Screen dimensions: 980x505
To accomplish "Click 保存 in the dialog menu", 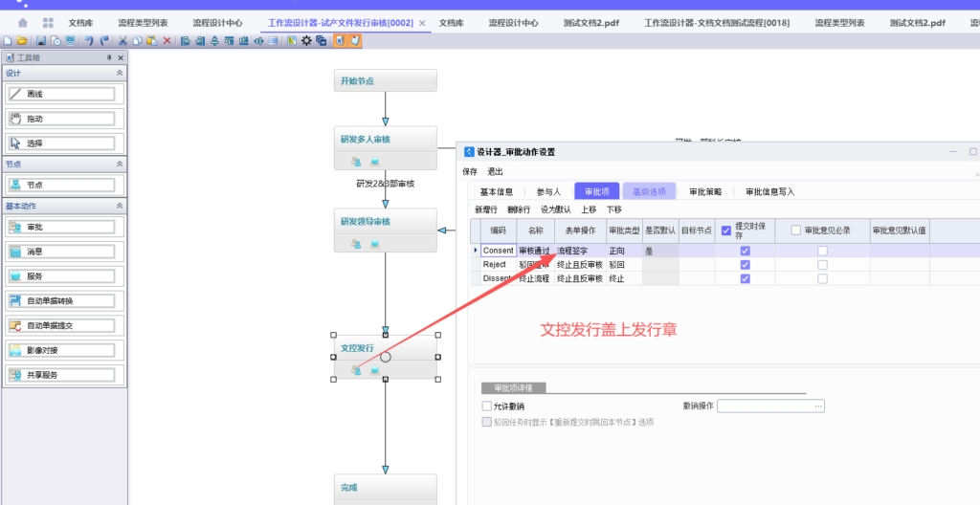I will coord(470,171).
